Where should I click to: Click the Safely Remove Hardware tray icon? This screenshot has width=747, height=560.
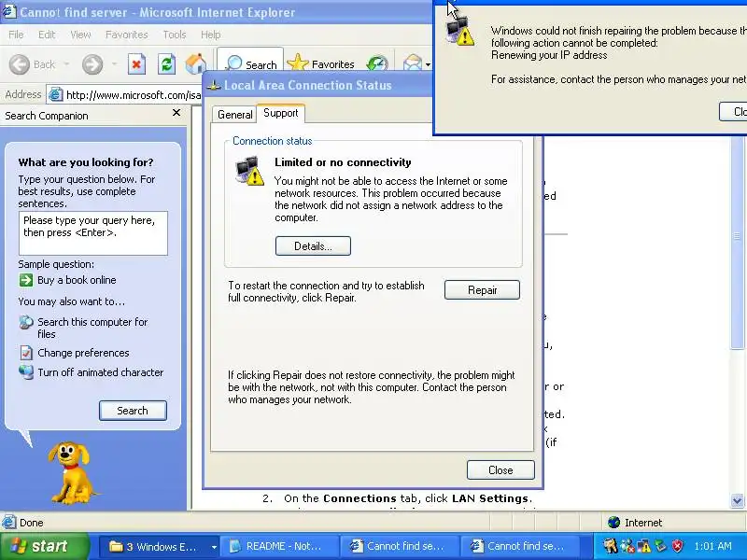660,546
